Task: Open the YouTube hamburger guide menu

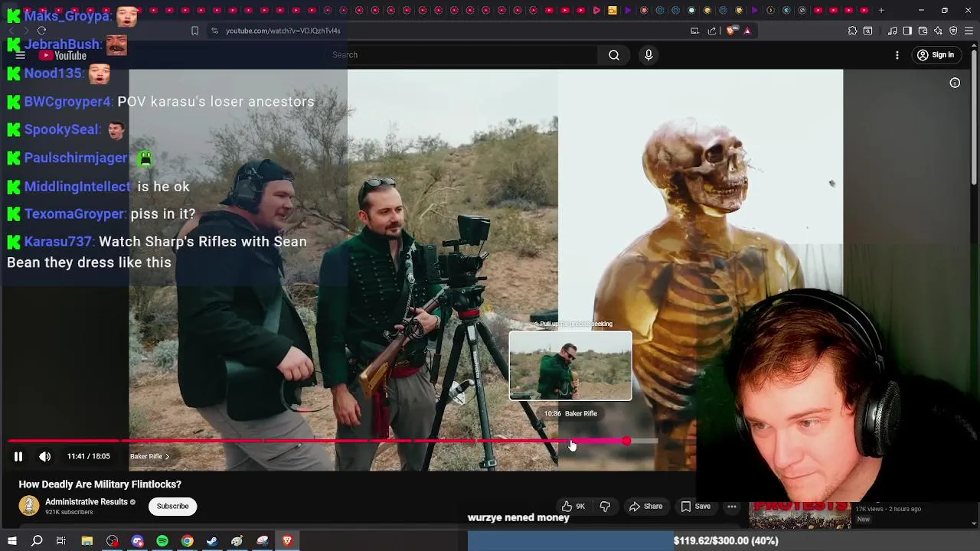Action: click(x=21, y=55)
